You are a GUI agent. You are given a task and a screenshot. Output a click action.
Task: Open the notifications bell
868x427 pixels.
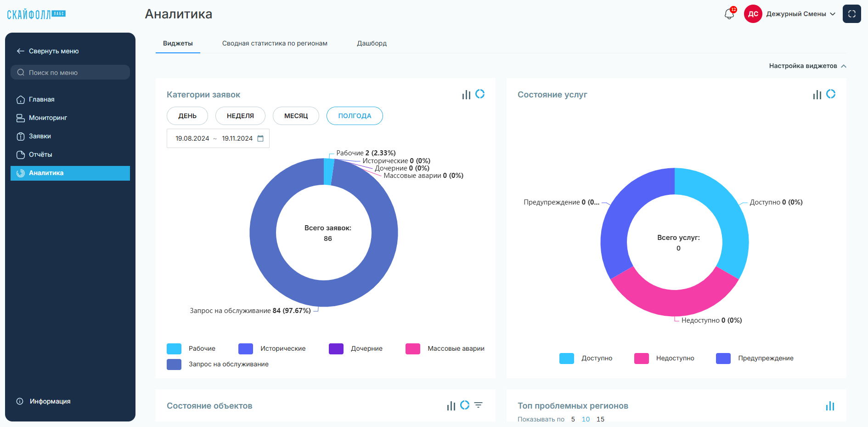coord(729,14)
